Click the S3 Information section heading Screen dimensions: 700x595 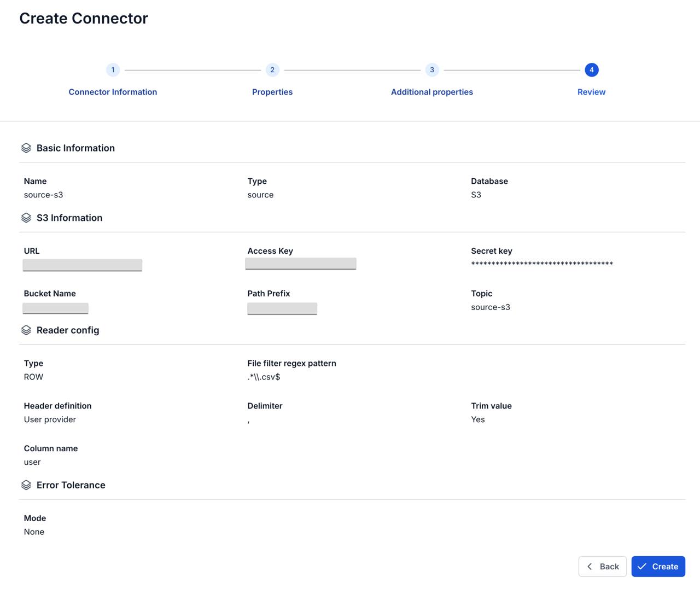pyautogui.click(x=69, y=218)
